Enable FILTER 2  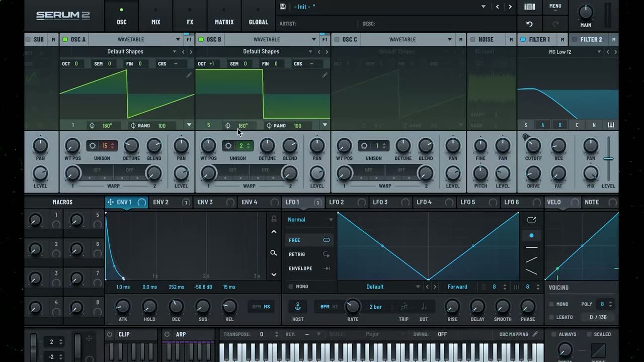(x=574, y=39)
